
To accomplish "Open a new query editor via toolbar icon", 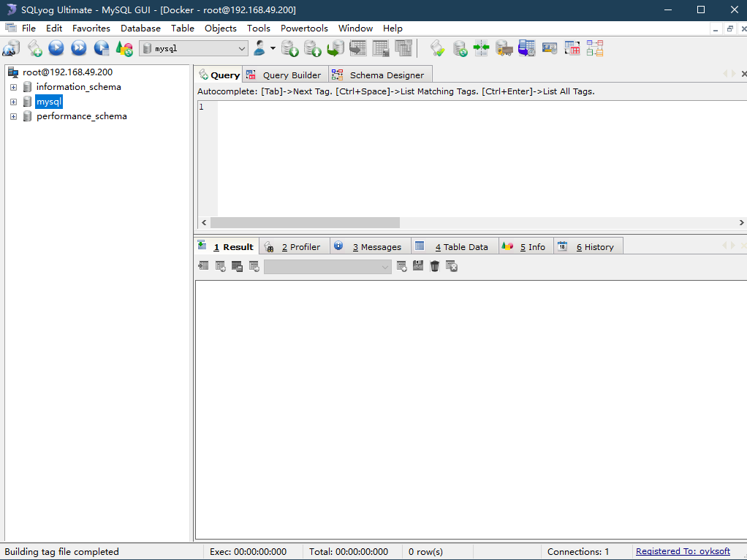I will tap(35, 48).
